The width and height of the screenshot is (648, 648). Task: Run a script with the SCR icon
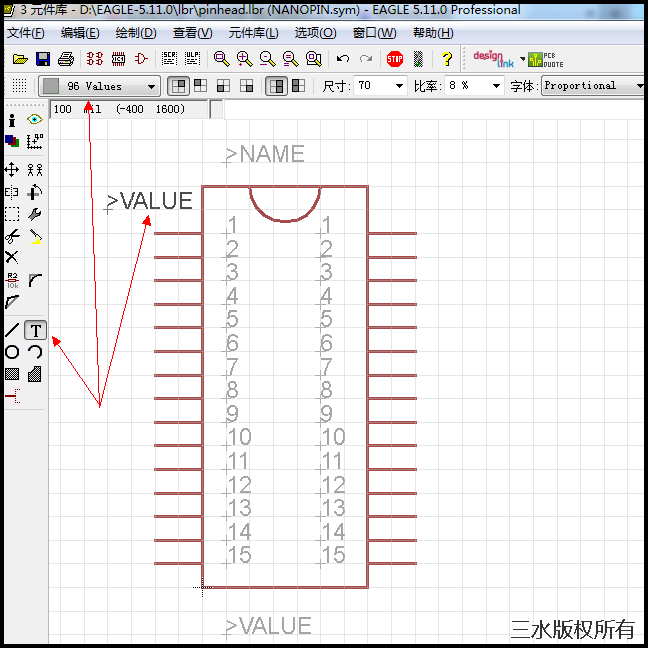[169, 59]
